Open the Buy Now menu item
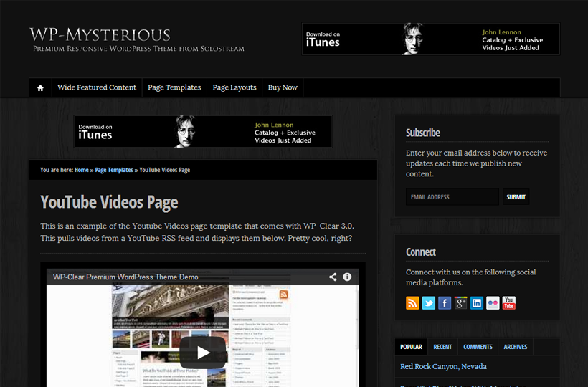The height and width of the screenshot is (387, 588). point(283,87)
